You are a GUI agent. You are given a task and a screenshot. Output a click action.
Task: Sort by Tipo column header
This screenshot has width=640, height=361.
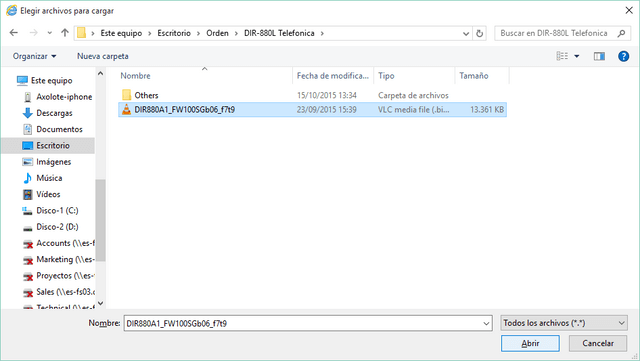[386, 76]
